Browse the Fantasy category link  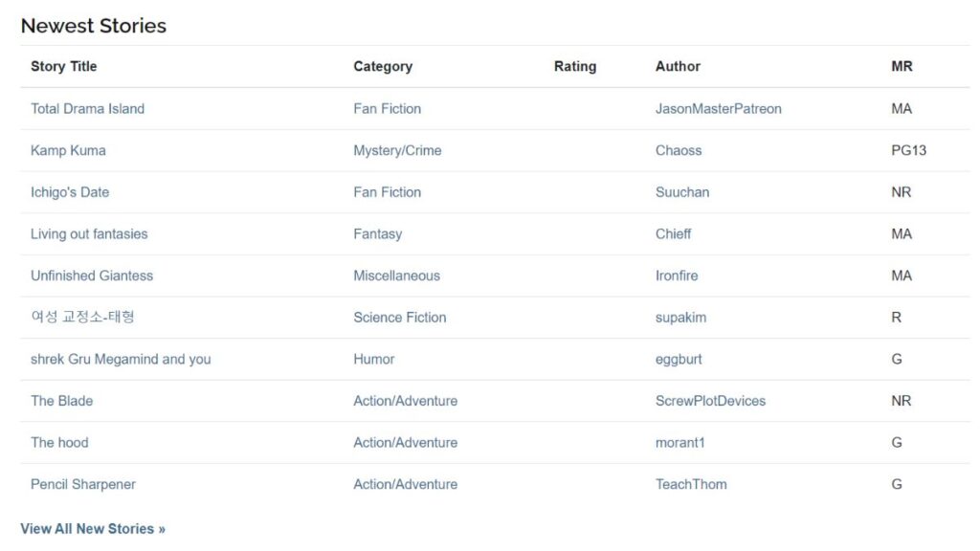(377, 233)
